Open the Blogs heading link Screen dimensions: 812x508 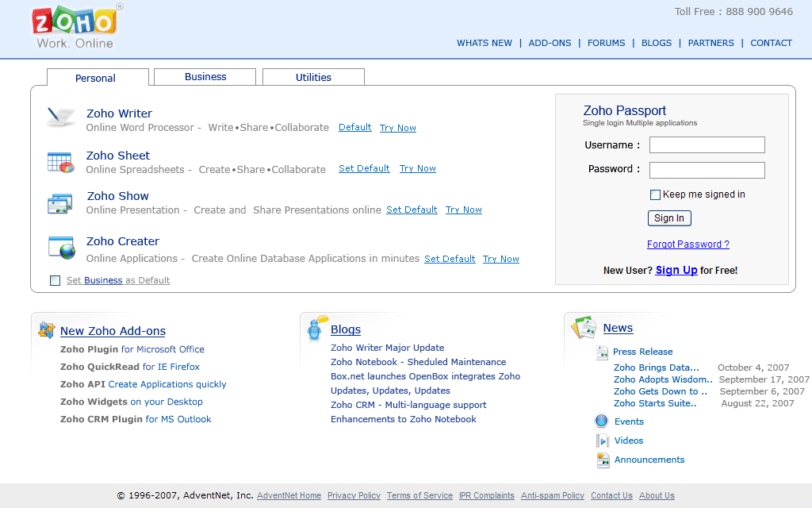pos(346,329)
